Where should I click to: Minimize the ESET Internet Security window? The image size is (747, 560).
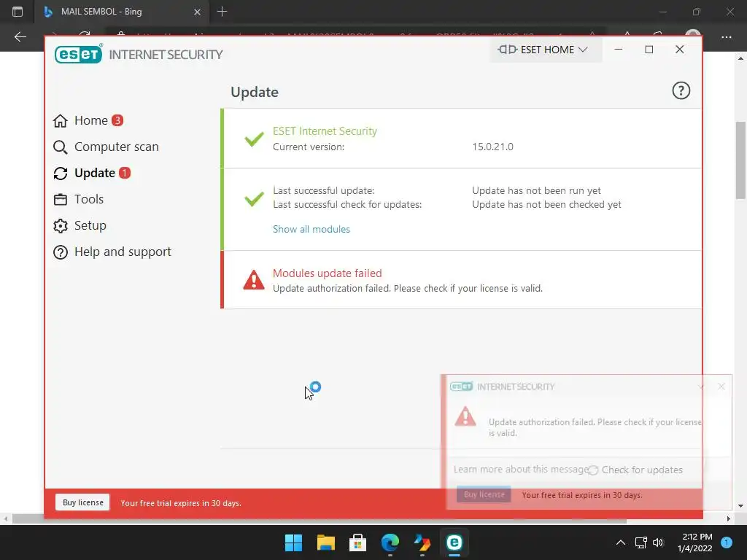619,50
